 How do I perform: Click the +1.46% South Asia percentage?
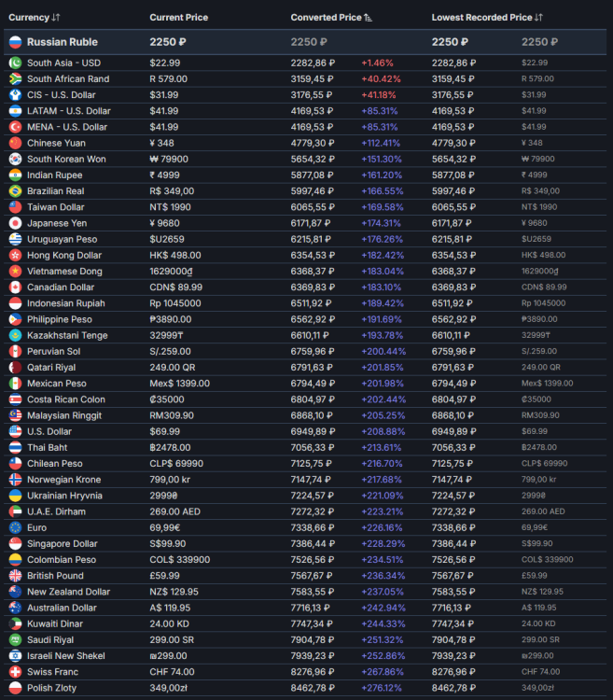pos(378,63)
